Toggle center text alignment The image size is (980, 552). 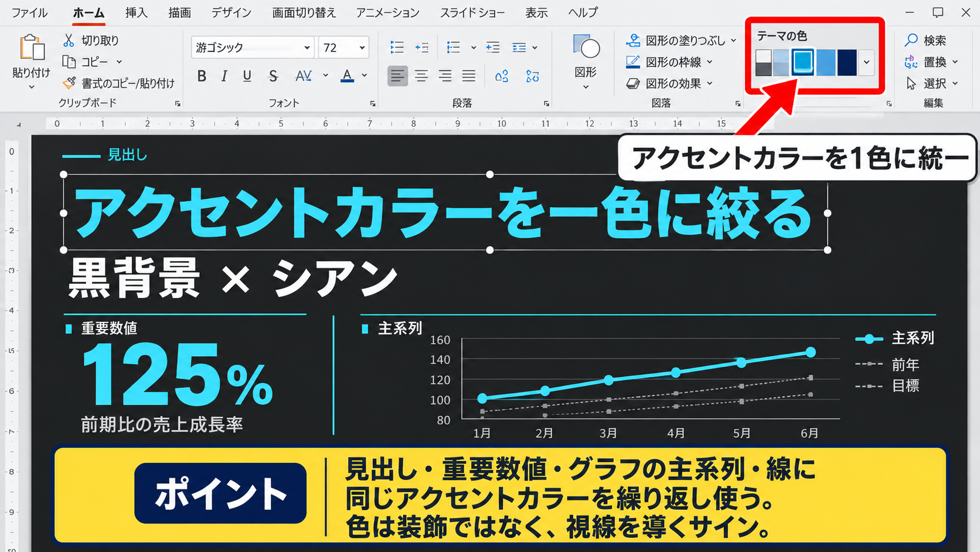pos(421,76)
